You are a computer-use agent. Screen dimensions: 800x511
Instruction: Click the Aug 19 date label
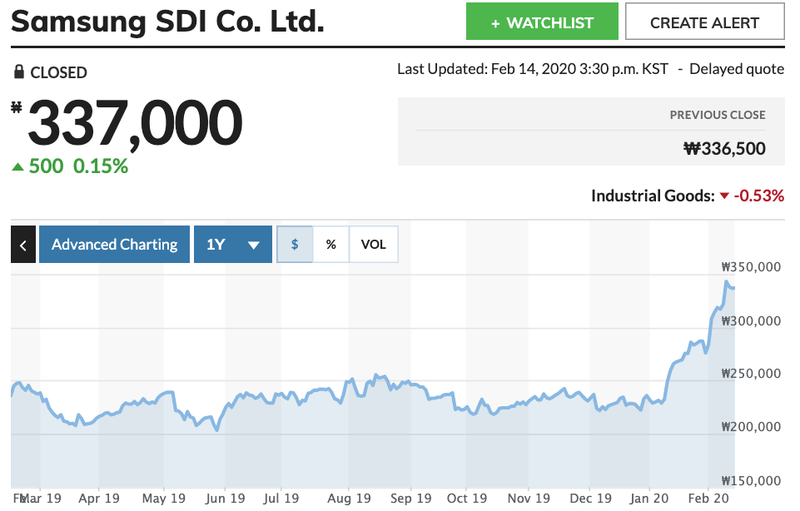(349, 498)
